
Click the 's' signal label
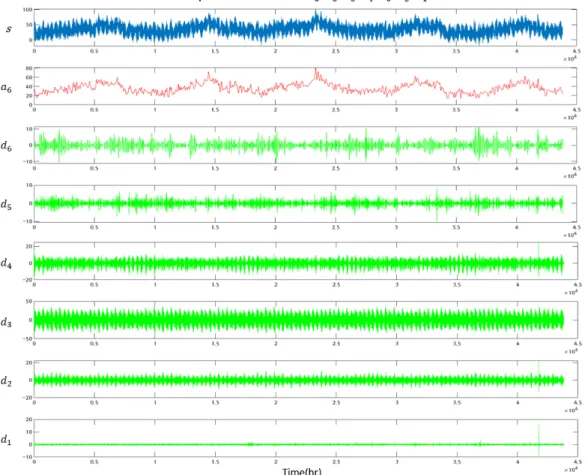pos(9,29)
